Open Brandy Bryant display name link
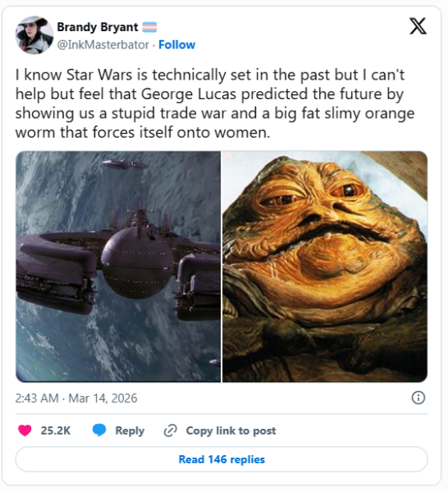The height and width of the screenshot is (492, 448). click(98, 27)
